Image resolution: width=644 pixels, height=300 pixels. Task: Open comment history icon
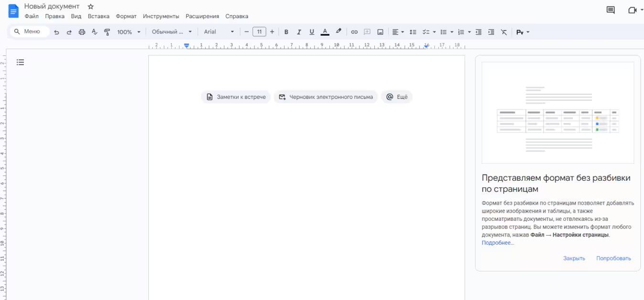[610, 10]
